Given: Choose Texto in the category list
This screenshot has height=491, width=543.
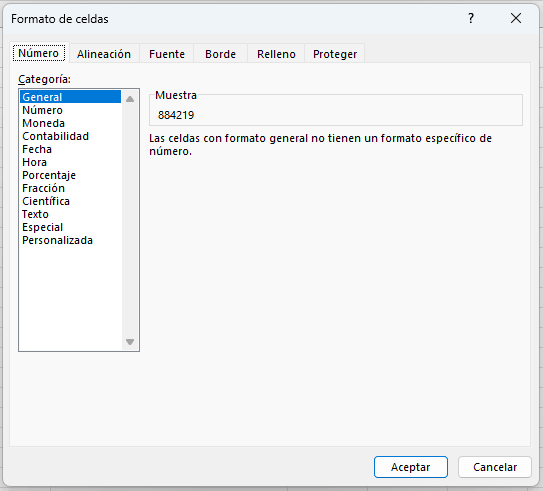Looking at the screenshot, I should 70,214.
